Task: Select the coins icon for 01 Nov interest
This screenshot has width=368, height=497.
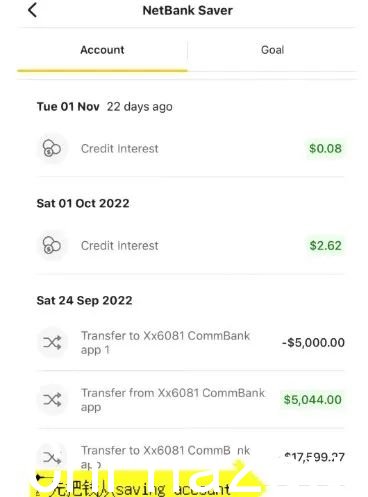Action: click(52, 148)
